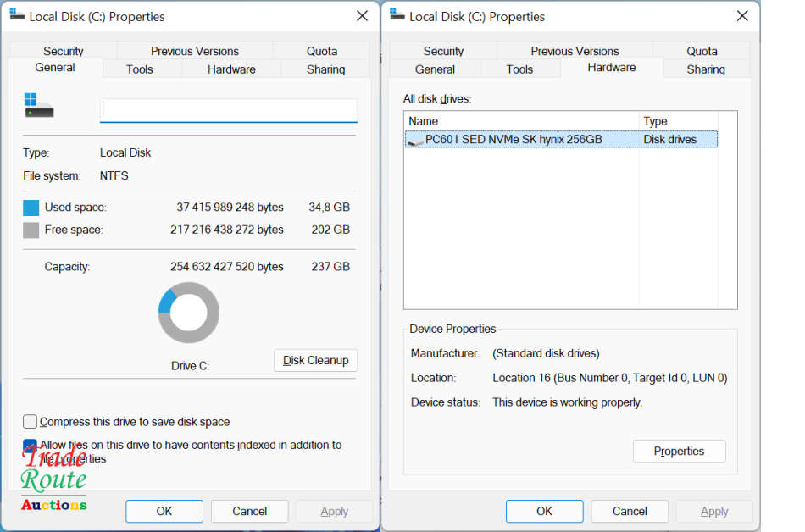This screenshot has height=532, width=805.
Task: Click the blue Used space color swatch
Action: [31, 208]
